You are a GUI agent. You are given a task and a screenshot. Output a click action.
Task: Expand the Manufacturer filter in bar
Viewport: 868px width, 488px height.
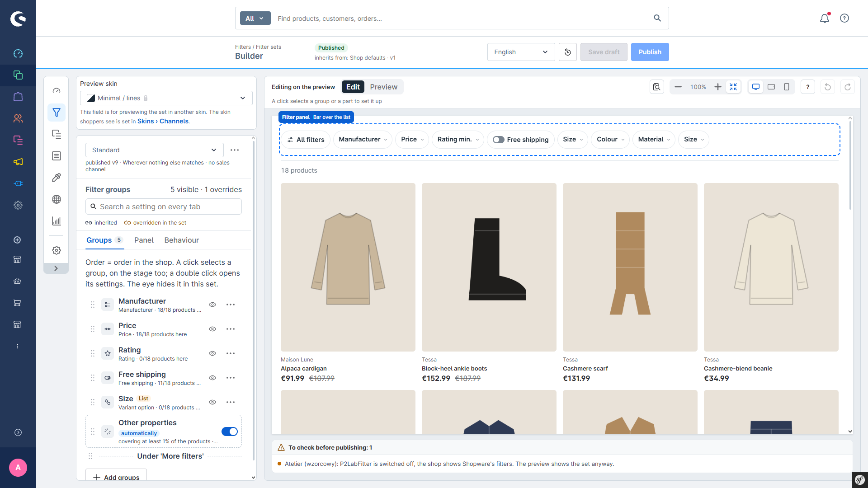(x=363, y=140)
